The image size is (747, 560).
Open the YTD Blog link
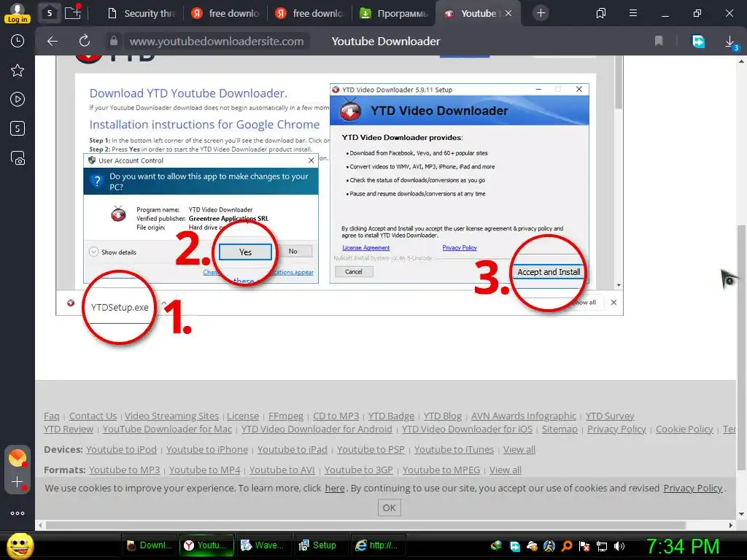click(443, 416)
